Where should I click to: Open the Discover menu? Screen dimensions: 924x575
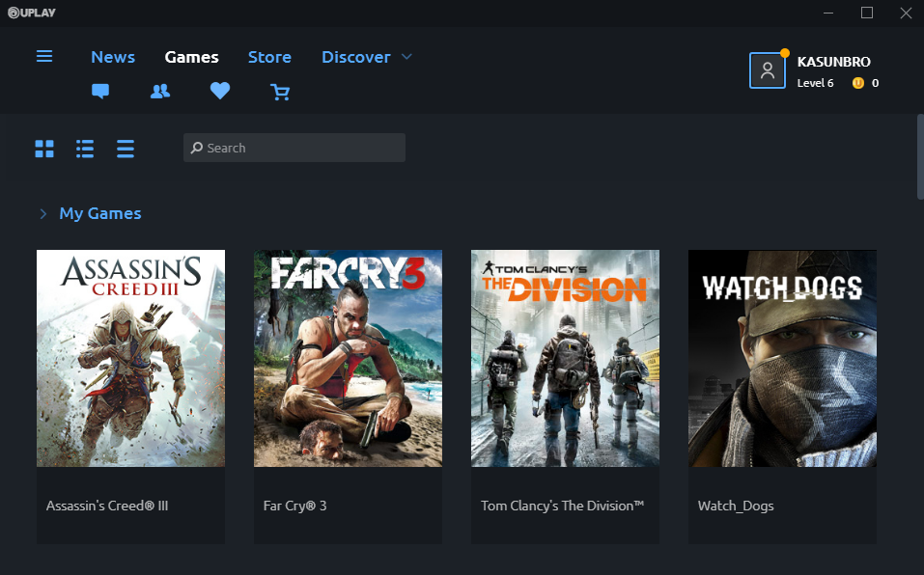(x=356, y=57)
